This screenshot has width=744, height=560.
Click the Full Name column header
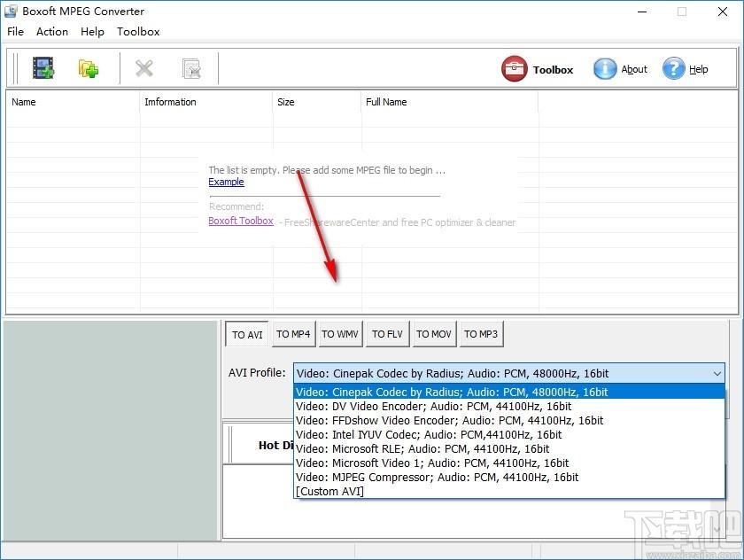[x=450, y=102]
